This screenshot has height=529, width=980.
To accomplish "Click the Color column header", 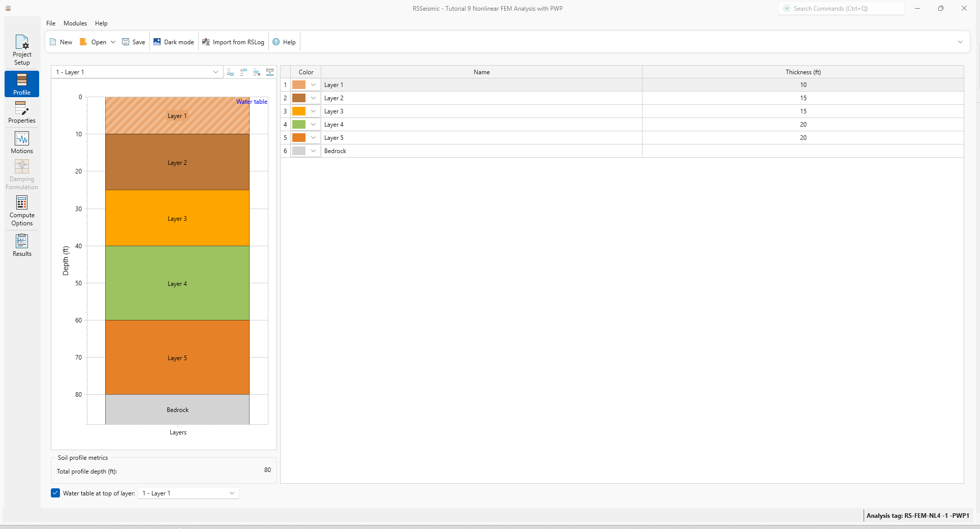I will [x=306, y=72].
